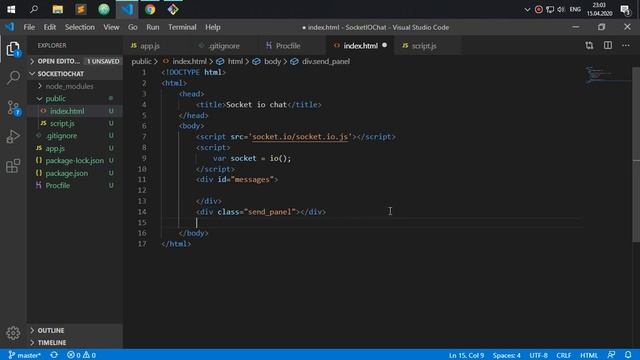Open the Run menu

click(x=153, y=27)
